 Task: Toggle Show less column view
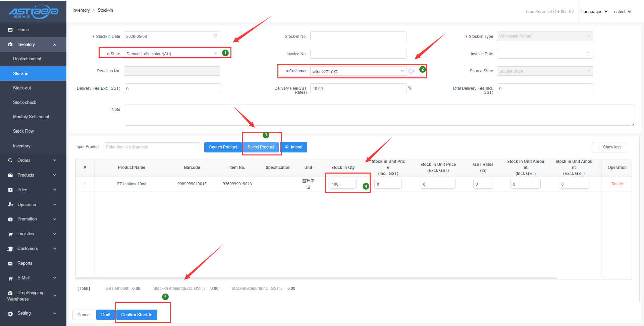pyautogui.click(x=609, y=147)
